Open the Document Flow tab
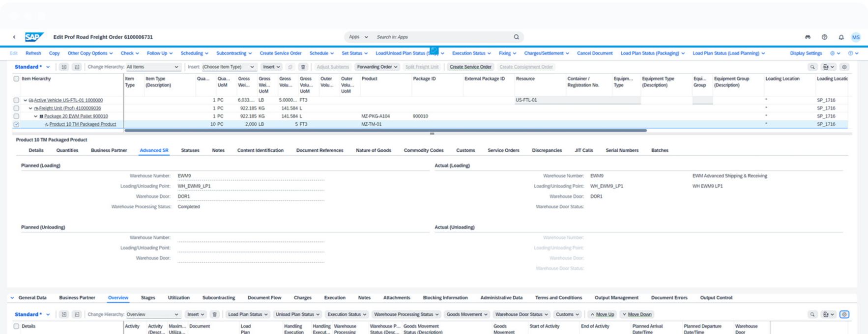 point(264,298)
